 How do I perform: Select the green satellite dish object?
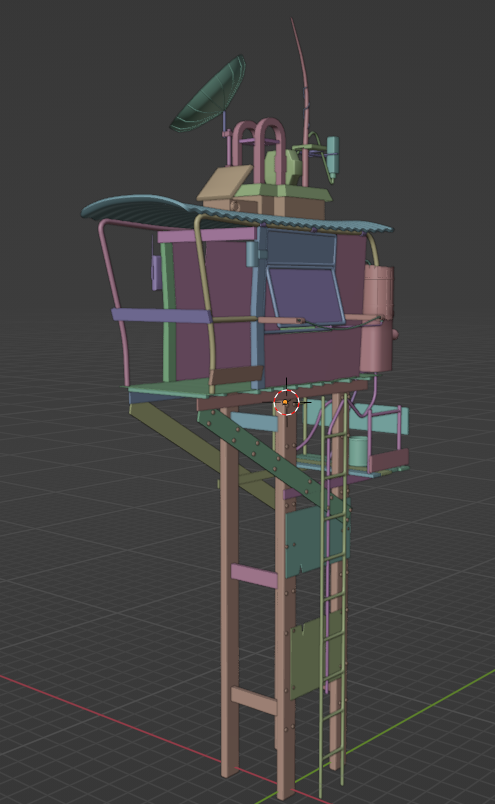(x=209, y=96)
